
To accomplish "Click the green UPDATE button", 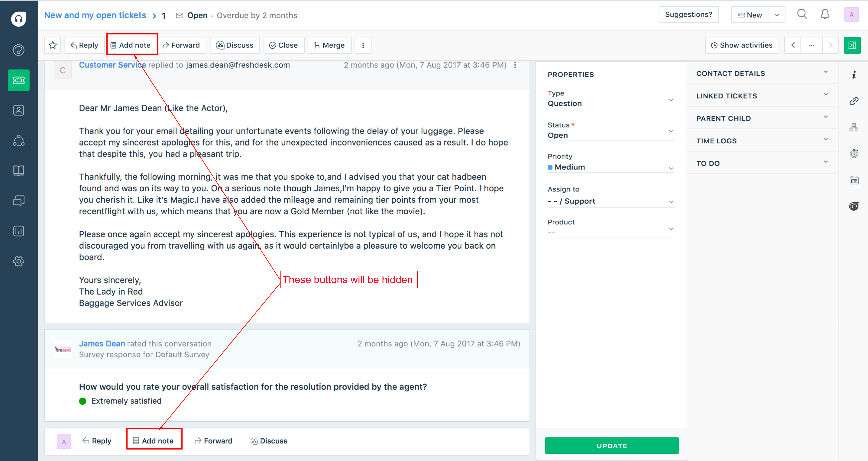I will 612,446.
